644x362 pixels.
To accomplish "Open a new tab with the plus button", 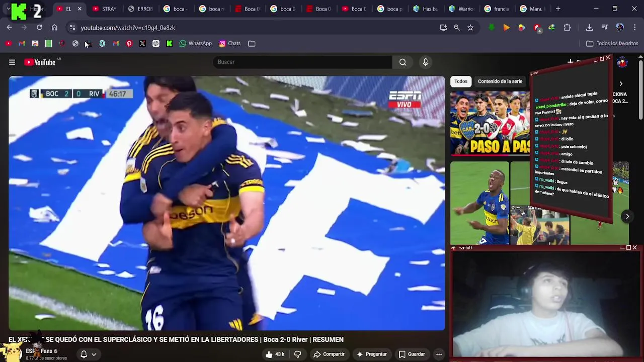I will (x=558, y=9).
